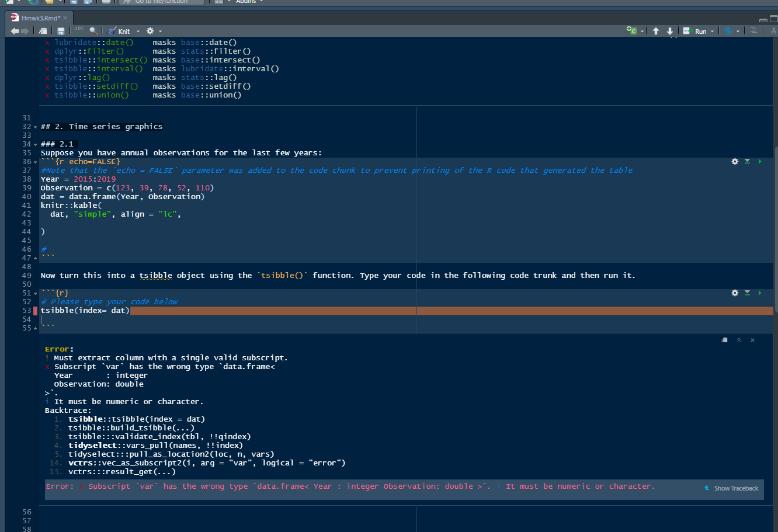Go forward to next source location
This screenshot has height=532, width=778.
point(25,31)
